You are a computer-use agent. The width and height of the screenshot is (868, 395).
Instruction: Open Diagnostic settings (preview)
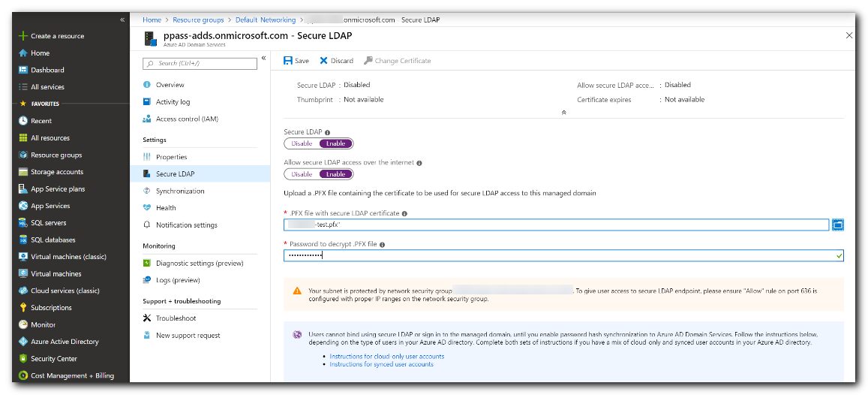[x=200, y=263]
